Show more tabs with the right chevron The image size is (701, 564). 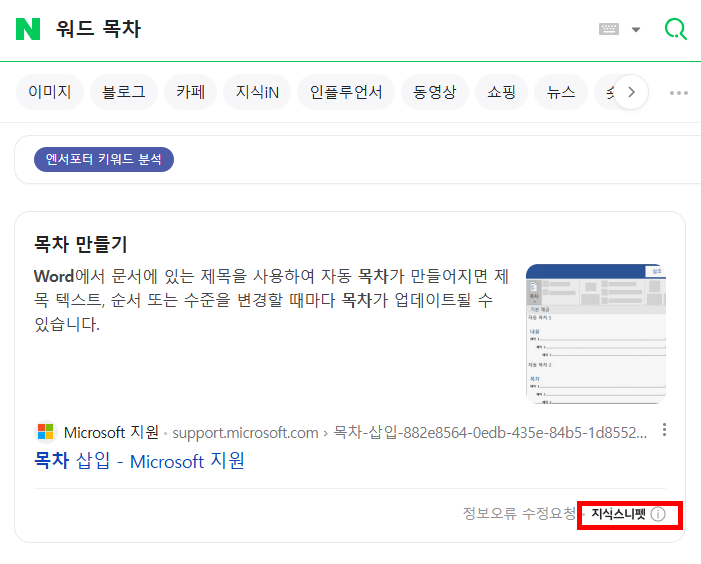(631, 92)
